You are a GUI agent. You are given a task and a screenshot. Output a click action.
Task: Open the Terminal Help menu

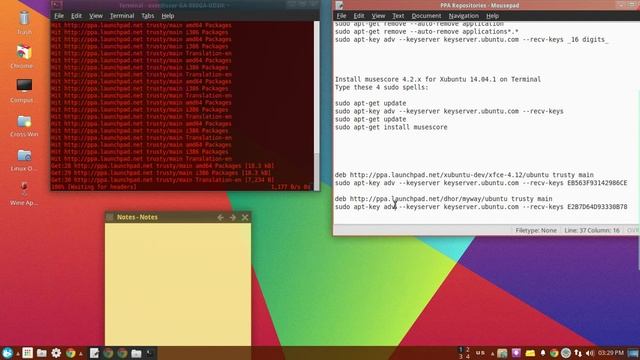coord(168,16)
